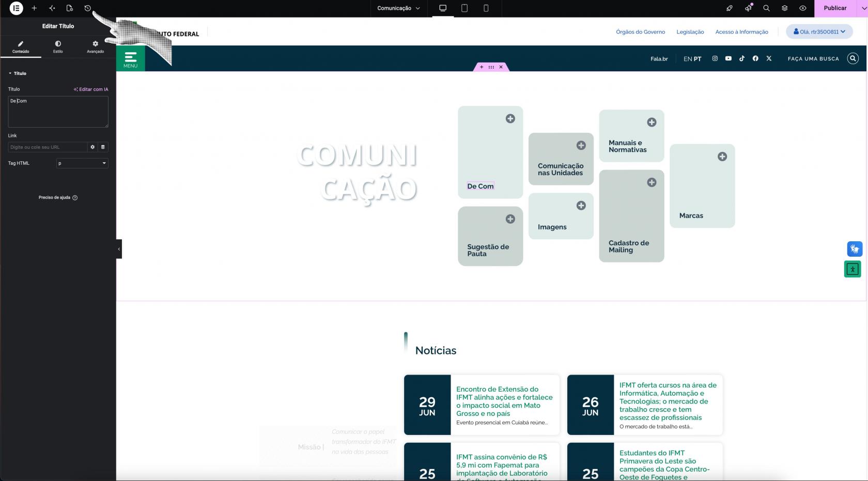868x481 pixels.
Task: Toggle preview changes eye icon
Action: 802,8
